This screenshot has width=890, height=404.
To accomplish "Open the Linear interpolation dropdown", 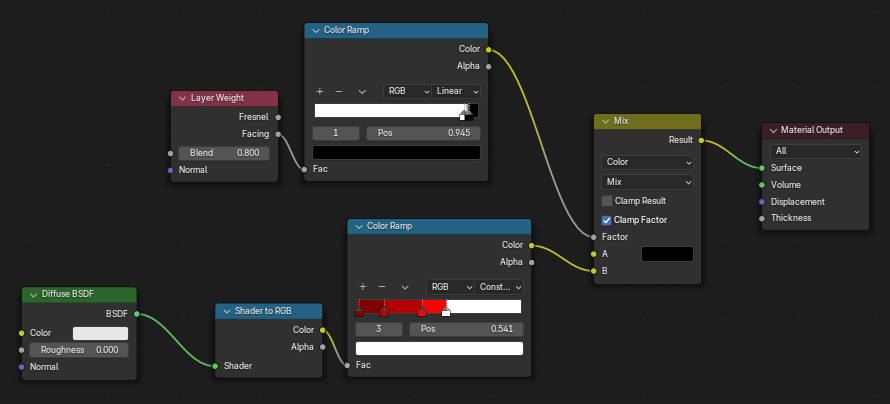I will pos(458,91).
